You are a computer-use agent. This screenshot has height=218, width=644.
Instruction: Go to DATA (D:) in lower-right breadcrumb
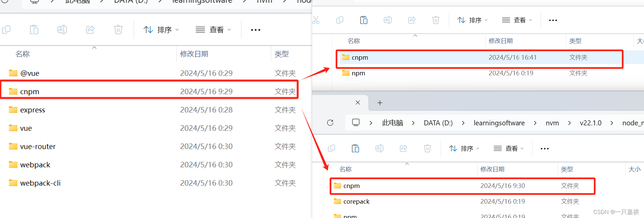tap(438, 123)
